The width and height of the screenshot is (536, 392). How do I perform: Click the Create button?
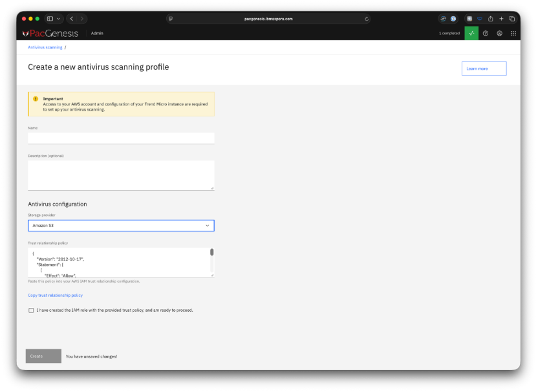click(43, 356)
